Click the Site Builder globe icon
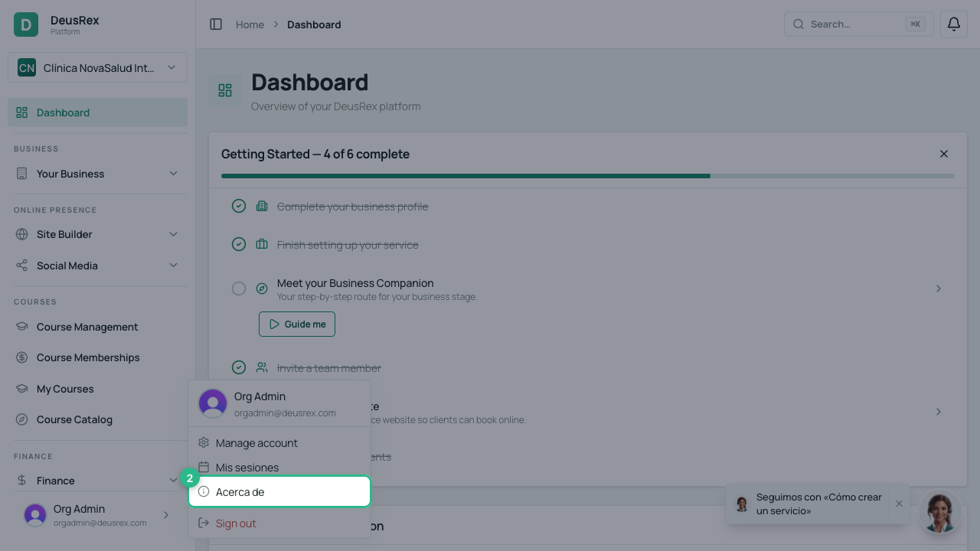The width and height of the screenshot is (980, 551). click(x=21, y=234)
